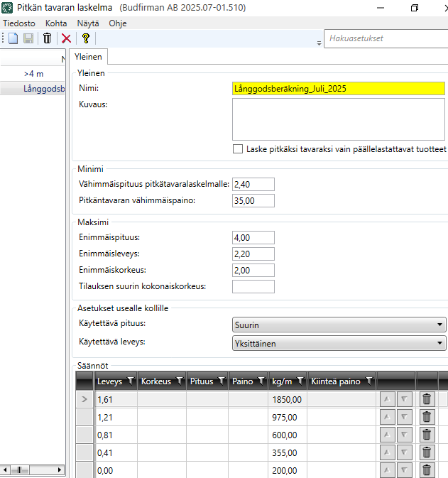
Task: Open the toolbar overflow arrow near search
Action: [x=319, y=43]
